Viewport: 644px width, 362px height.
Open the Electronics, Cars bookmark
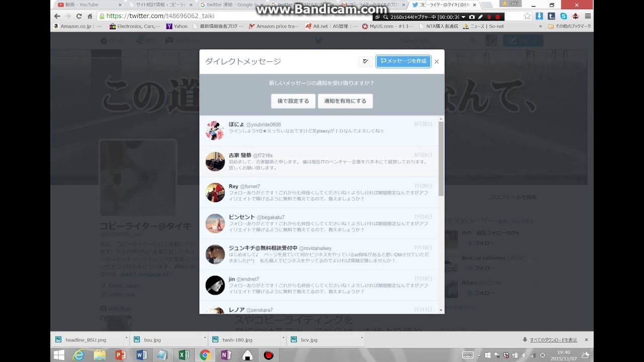(135, 26)
